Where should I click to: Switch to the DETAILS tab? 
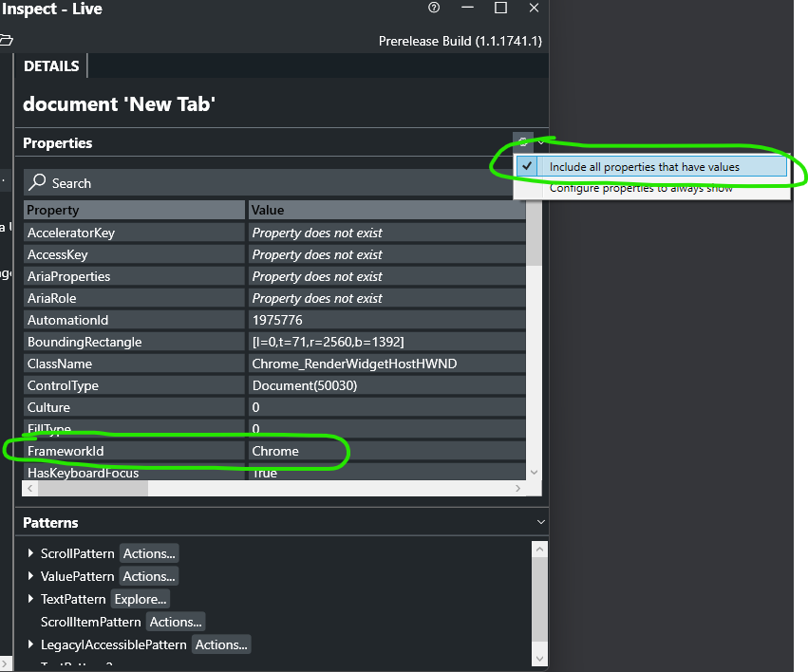tap(50, 65)
